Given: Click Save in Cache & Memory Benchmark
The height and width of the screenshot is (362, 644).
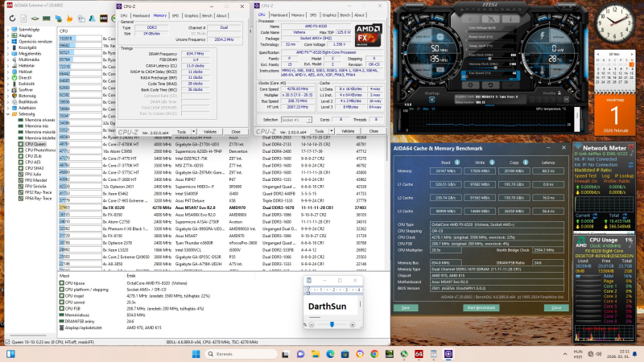Looking at the screenshot, I should coord(406,307).
